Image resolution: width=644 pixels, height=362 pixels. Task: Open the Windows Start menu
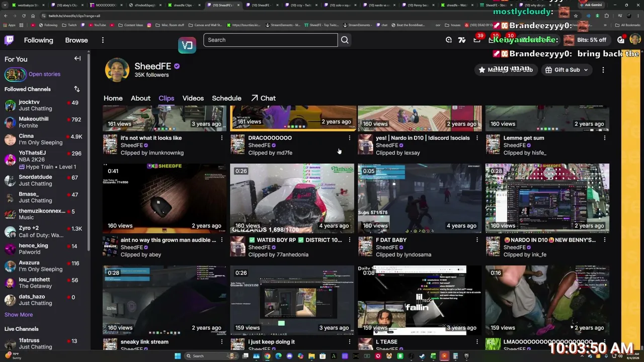178,356
